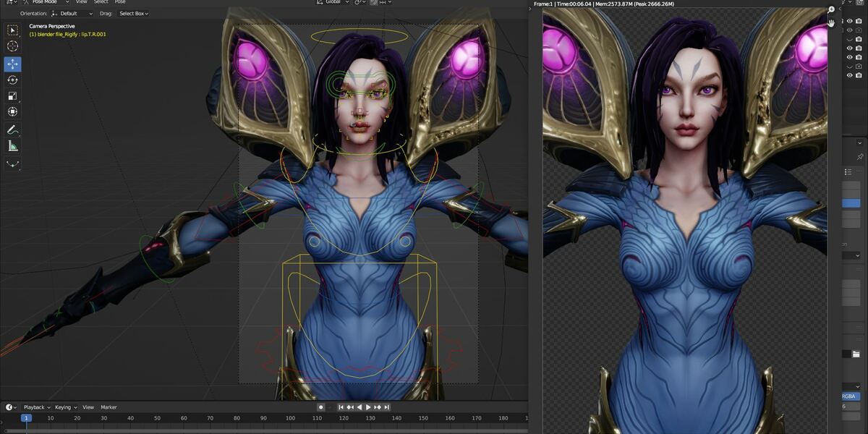This screenshot has width=868, height=434.
Task: Activate the Move tool
Action: [x=12, y=64]
